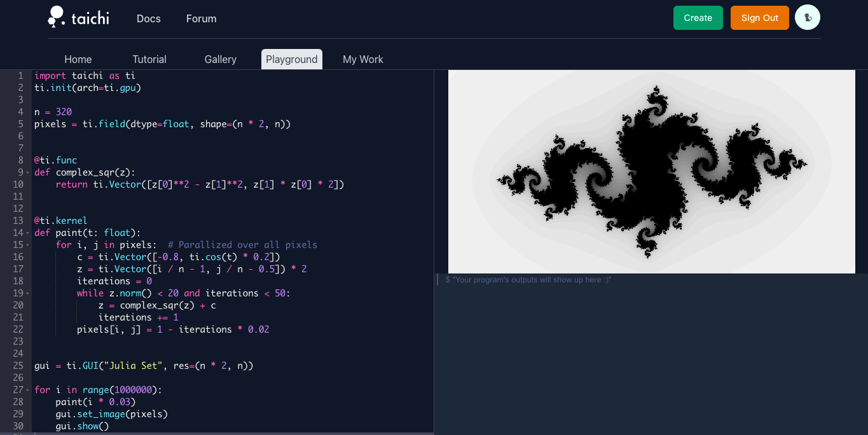Go to the My Work tab

pyautogui.click(x=363, y=59)
